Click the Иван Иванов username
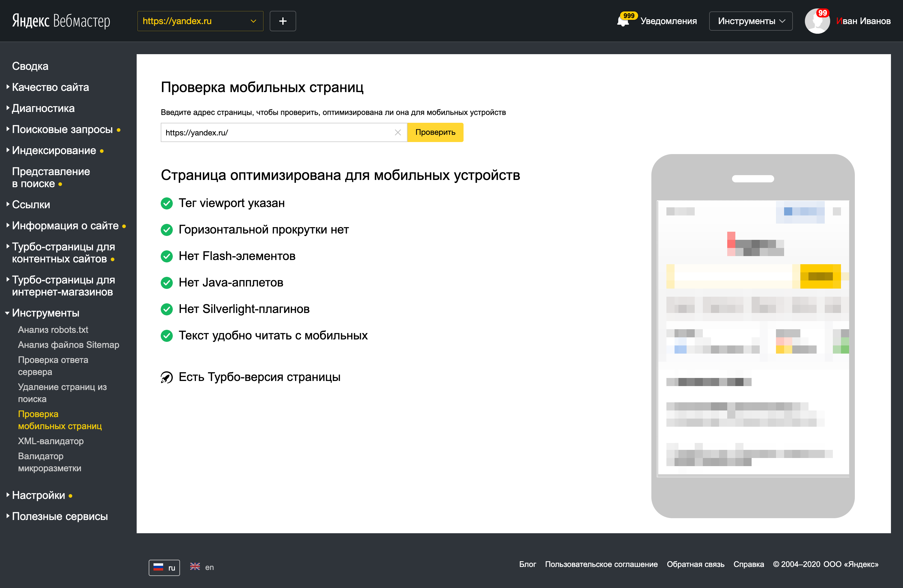Screen dimensions: 903x588 point(863,21)
